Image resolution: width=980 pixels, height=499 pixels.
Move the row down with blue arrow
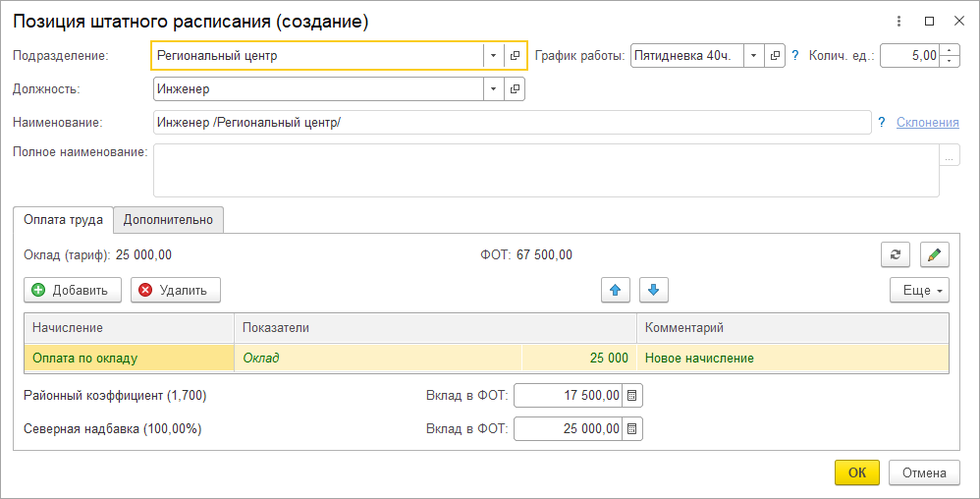pyautogui.click(x=654, y=290)
